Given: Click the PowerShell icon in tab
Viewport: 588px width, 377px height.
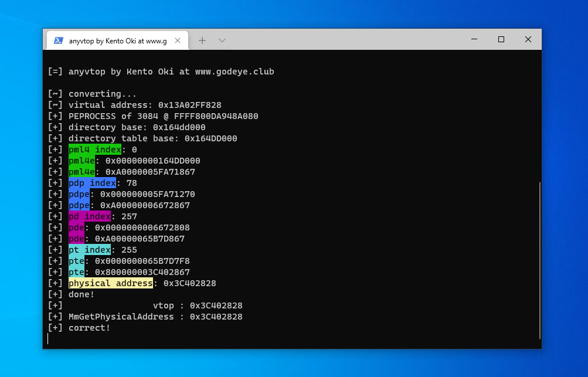Looking at the screenshot, I should 59,40.
